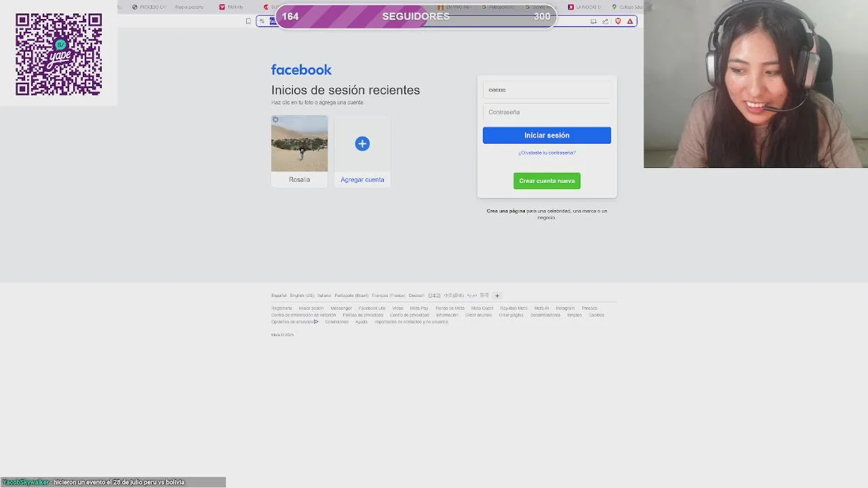Open the Cookies footer link
This screenshot has width=868, height=488.
tap(596, 315)
